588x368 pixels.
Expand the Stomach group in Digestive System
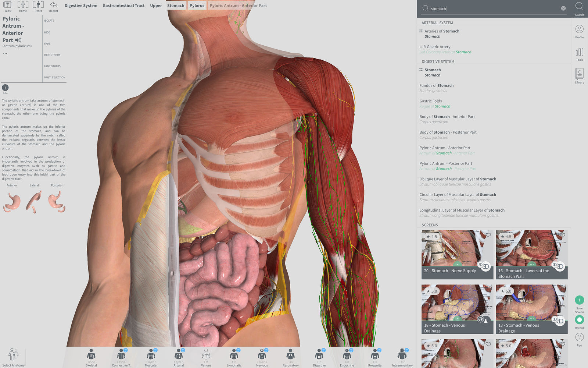tap(421, 70)
